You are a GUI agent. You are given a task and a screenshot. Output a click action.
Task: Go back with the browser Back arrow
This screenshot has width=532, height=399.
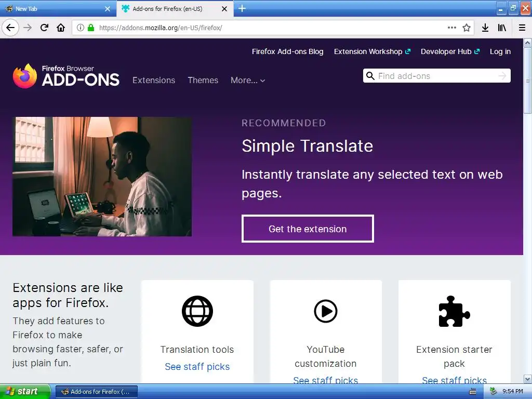(x=10, y=28)
